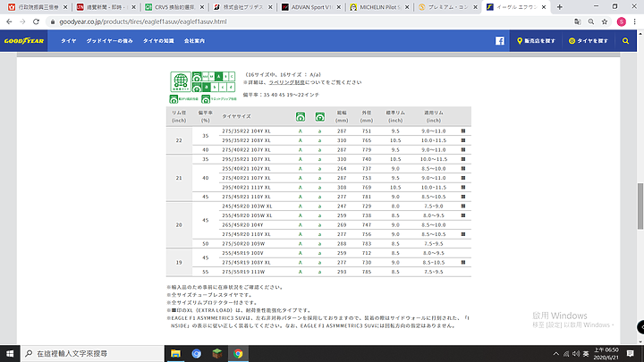Switch to the プレミアム・コン tab
The height and width of the screenshot is (362, 644).
tap(447, 7)
